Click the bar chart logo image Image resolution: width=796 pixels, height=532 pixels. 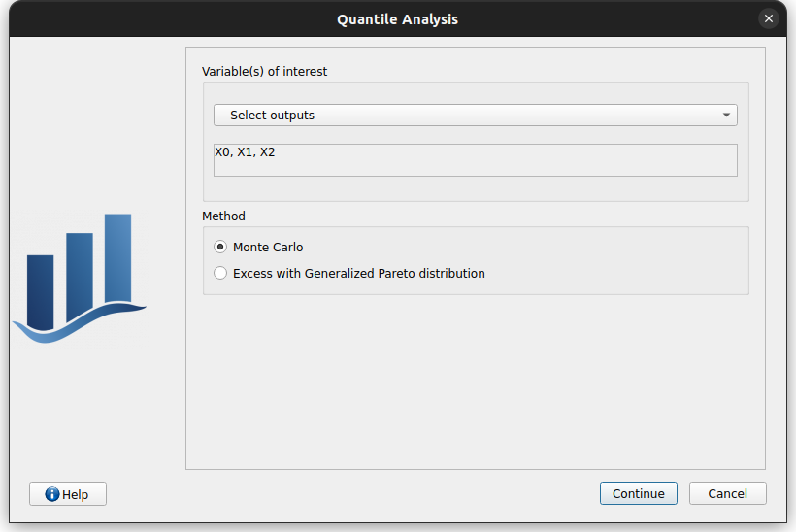[80, 278]
